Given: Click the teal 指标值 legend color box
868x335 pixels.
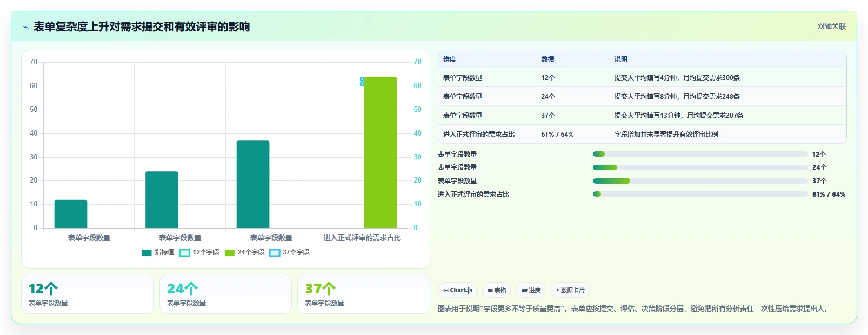Looking at the screenshot, I should (x=146, y=252).
